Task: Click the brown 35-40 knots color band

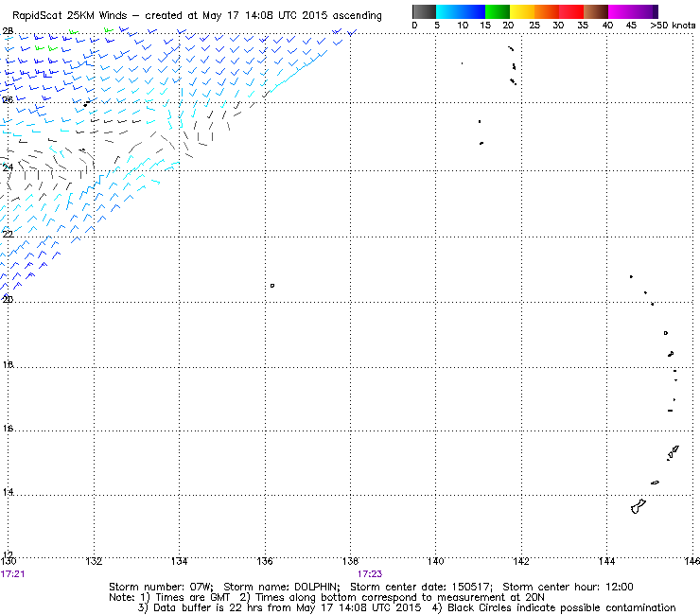Action: coord(596,11)
